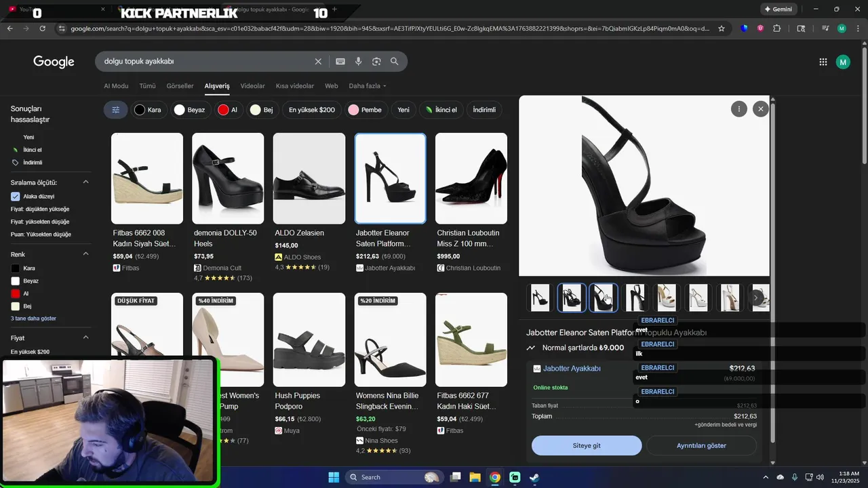
Task: Open Windows taskbar Search box
Action: [393, 477]
